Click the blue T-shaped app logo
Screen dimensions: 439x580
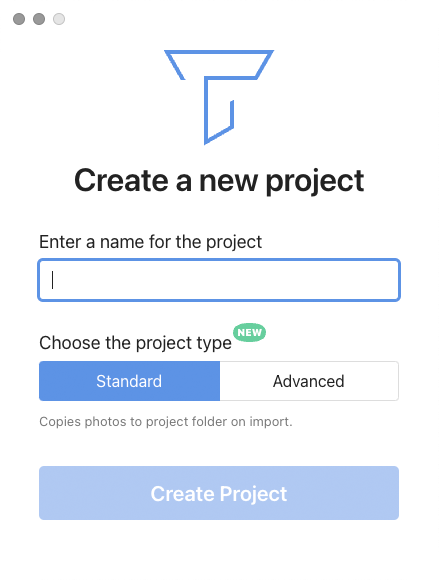tap(219, 97)
